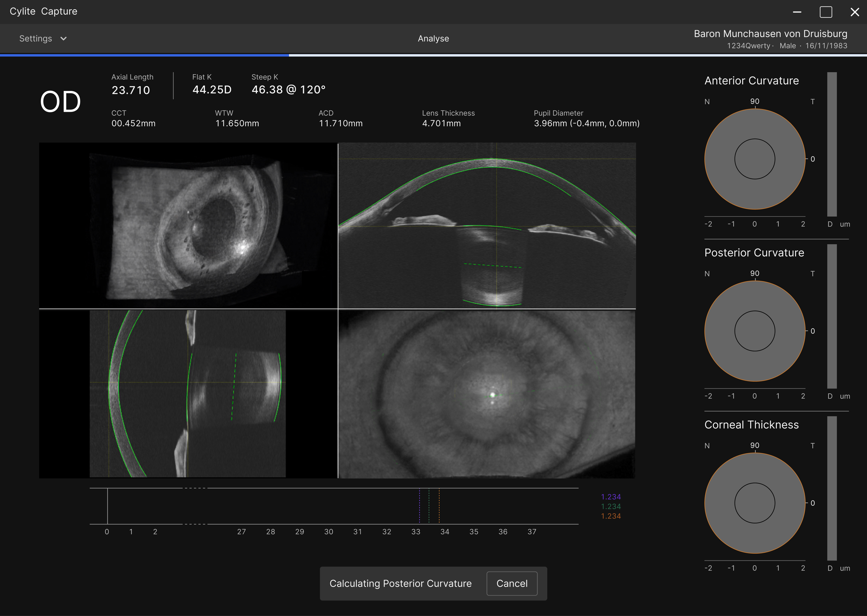Click the Corneal Thickness map circle

coord(755,503)
